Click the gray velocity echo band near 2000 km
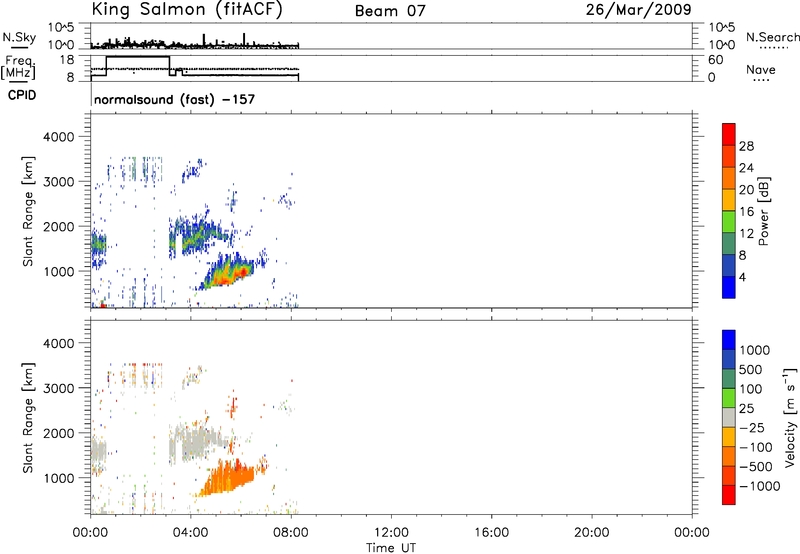This screenshot has height=554, width=800. click(198, 440)
